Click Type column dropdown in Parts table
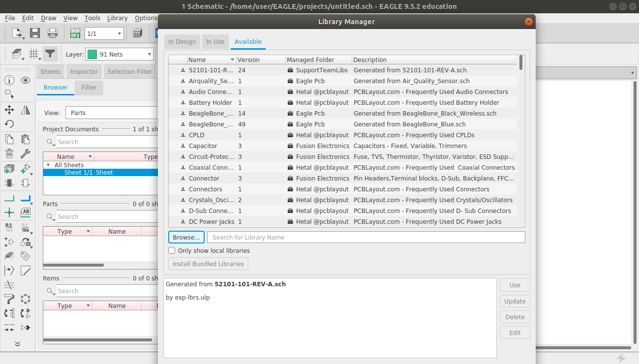 (89, 232)
